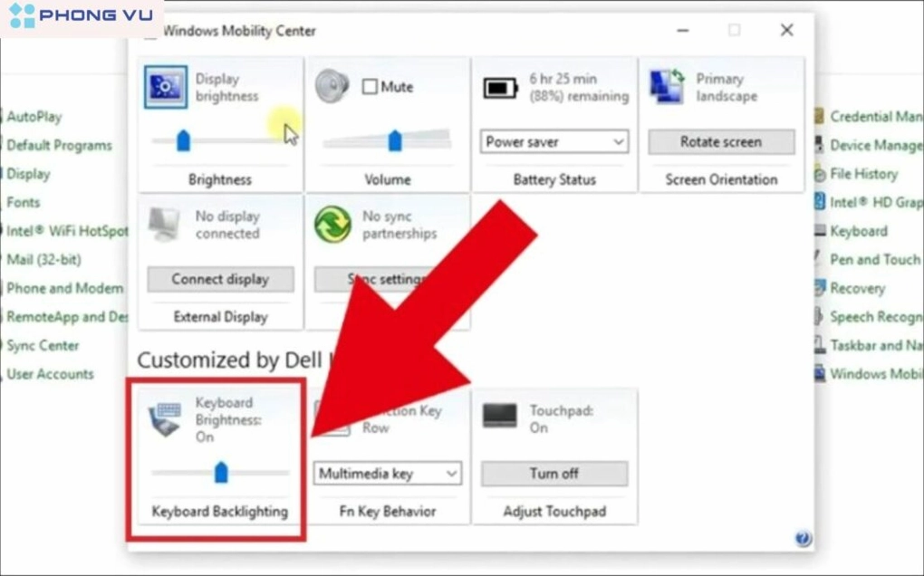Turn off the touchpad
The width and height of the screenshot is (924, 576).
click(553, 473)
